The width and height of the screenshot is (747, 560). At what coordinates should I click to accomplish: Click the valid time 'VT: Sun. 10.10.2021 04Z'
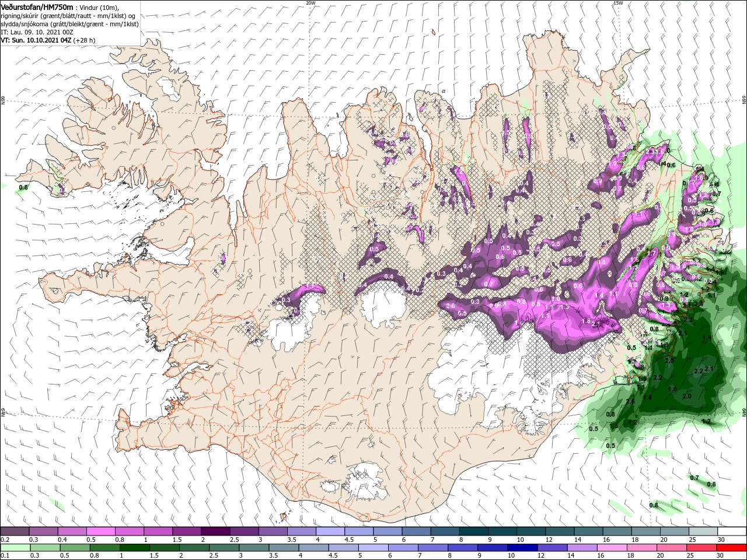(x=36, y=40)
